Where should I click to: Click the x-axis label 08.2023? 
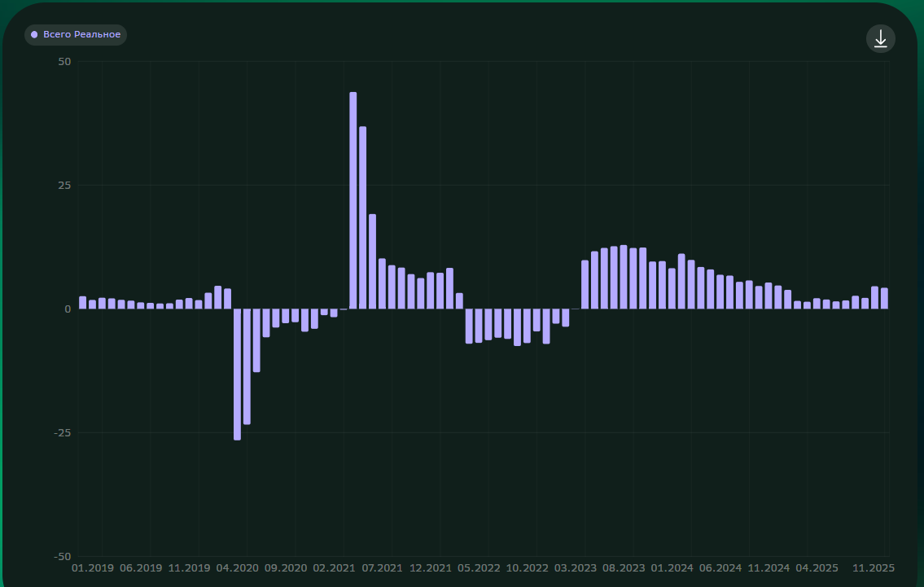point(624,568)
